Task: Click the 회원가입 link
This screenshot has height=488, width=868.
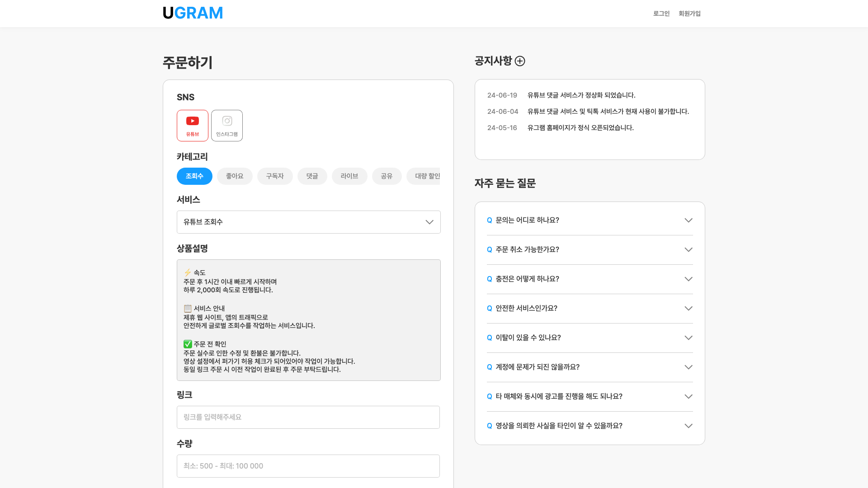Action: click(689, 14)
